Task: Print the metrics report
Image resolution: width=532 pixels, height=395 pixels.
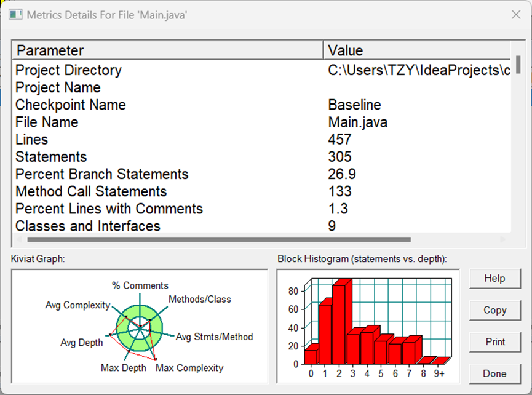Action: 494,342
